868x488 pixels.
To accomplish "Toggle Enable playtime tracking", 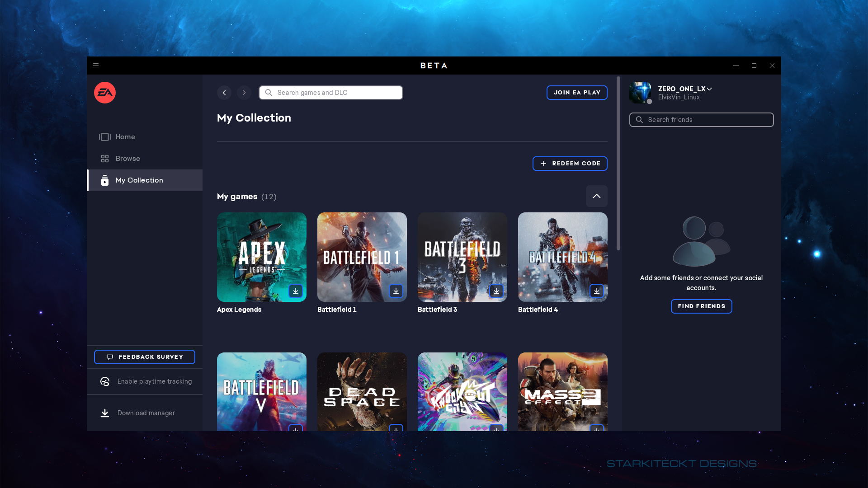I will 146,381.
